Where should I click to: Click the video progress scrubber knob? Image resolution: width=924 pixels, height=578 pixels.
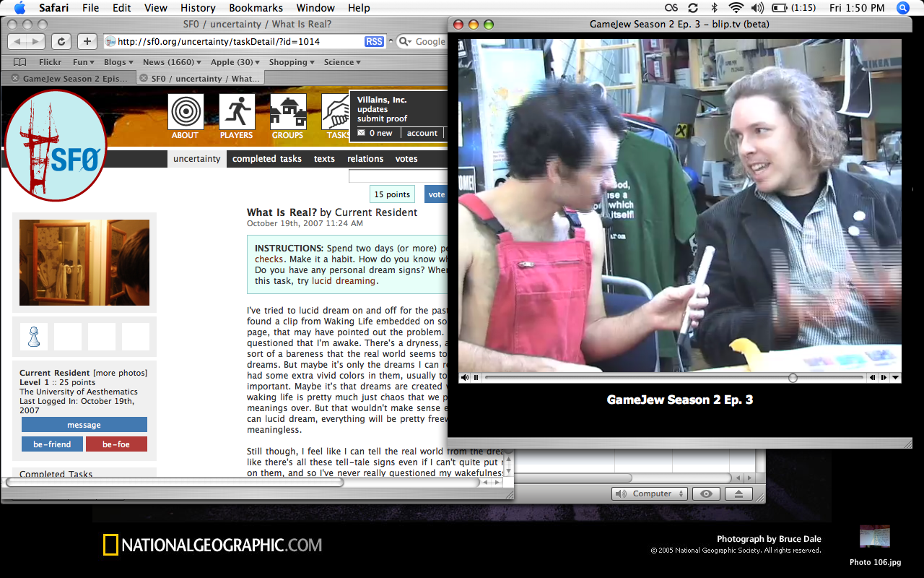(793, 377)
